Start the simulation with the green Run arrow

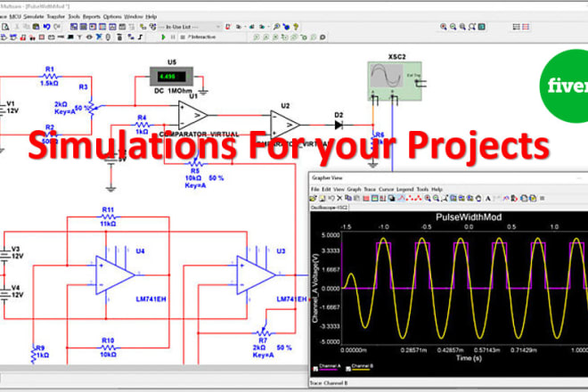163,37
